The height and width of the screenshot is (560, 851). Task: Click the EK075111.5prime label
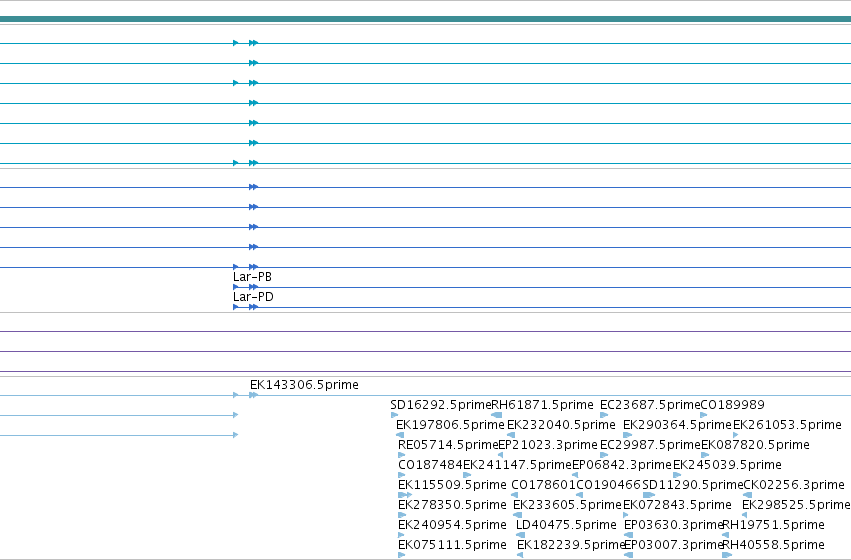point(452,545)
